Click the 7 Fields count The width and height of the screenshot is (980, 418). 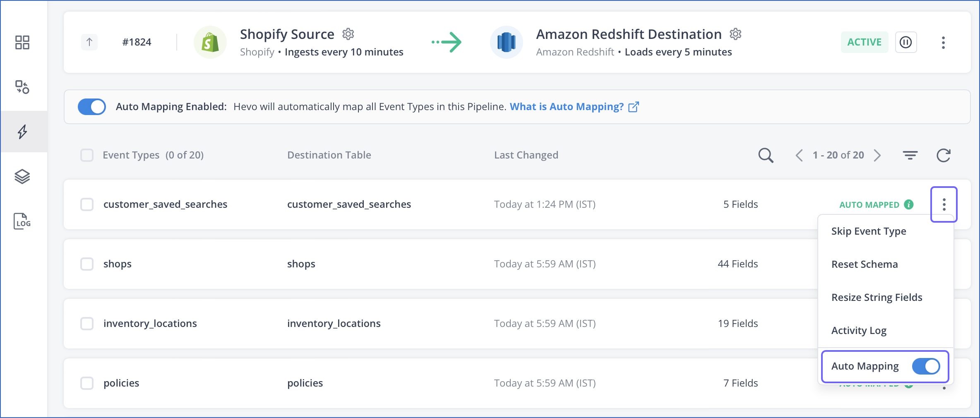[x=741, y=383]
